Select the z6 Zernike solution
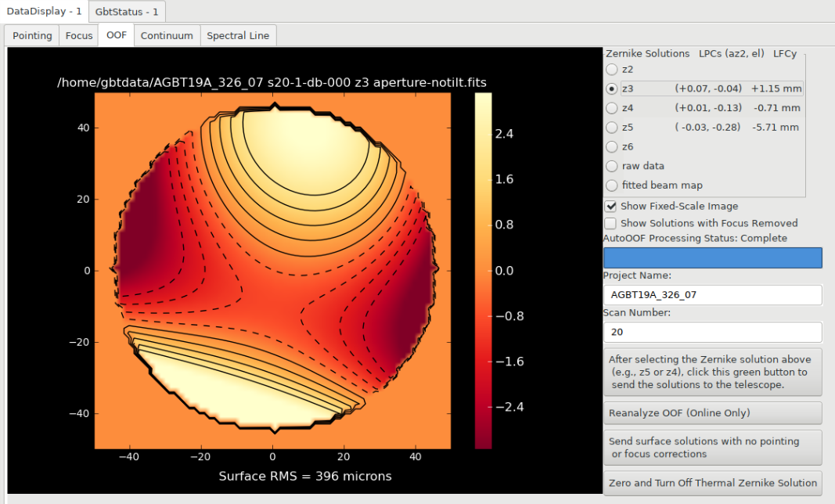The height and width of the screenshot is (504, 835). click(x=612, y=146)
